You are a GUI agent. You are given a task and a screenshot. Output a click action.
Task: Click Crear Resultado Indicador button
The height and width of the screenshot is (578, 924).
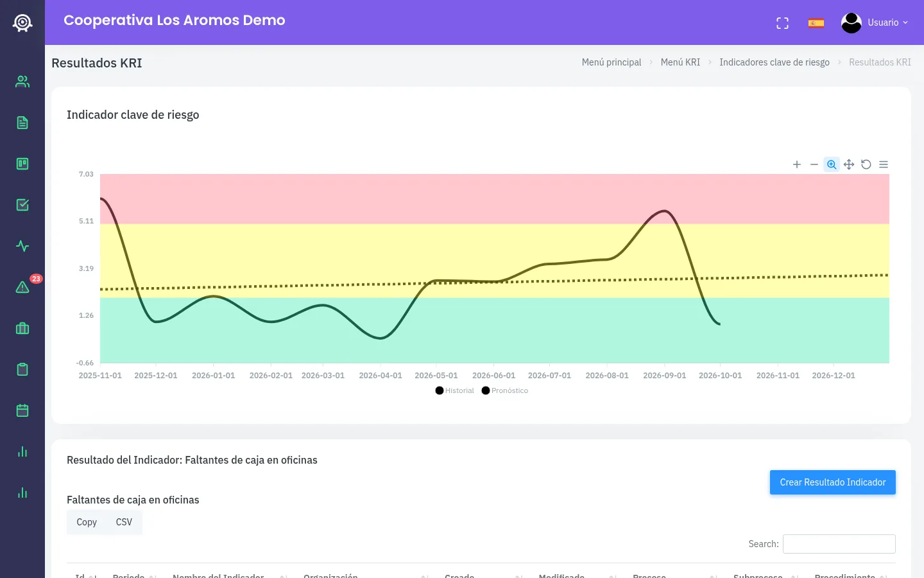pos(833,482)
